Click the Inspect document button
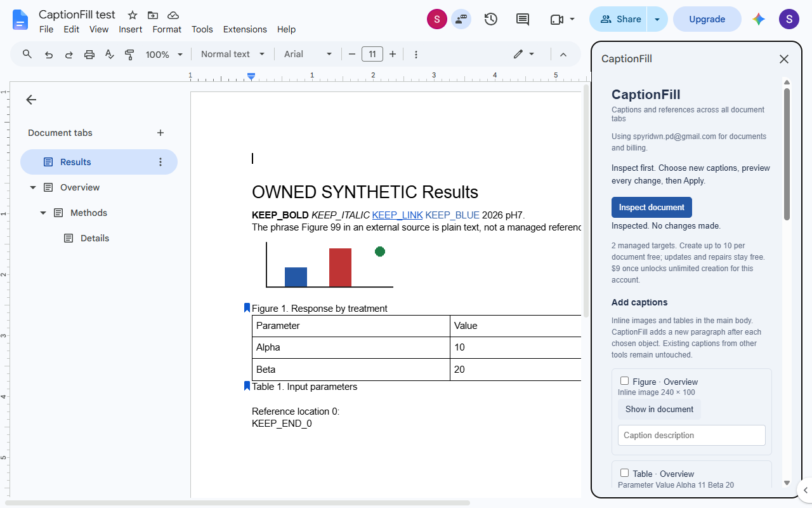 pos(652,208)
